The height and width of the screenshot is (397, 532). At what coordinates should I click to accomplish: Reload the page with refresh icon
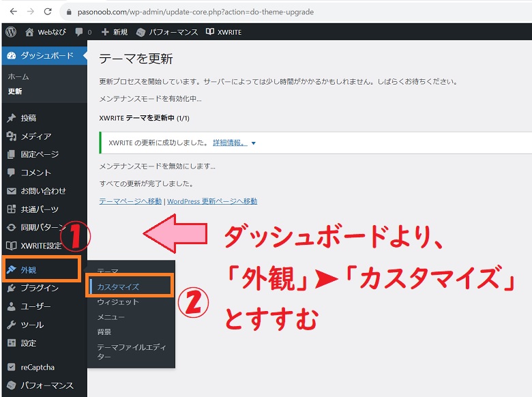48,12
